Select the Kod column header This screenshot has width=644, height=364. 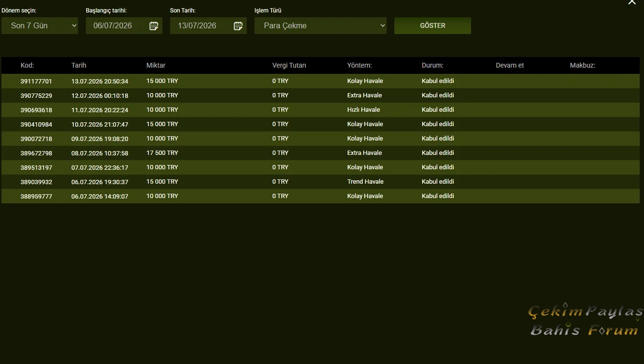27,65
